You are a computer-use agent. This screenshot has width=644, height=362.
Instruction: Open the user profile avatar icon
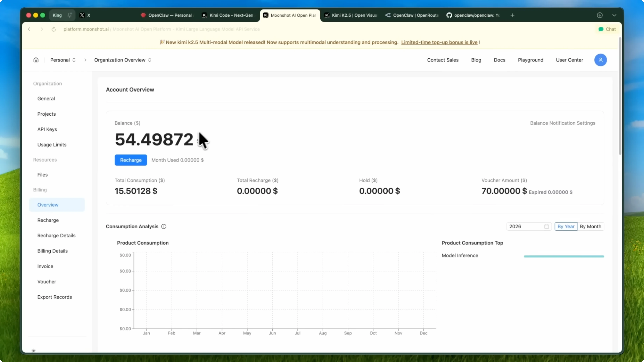point(601,60)
